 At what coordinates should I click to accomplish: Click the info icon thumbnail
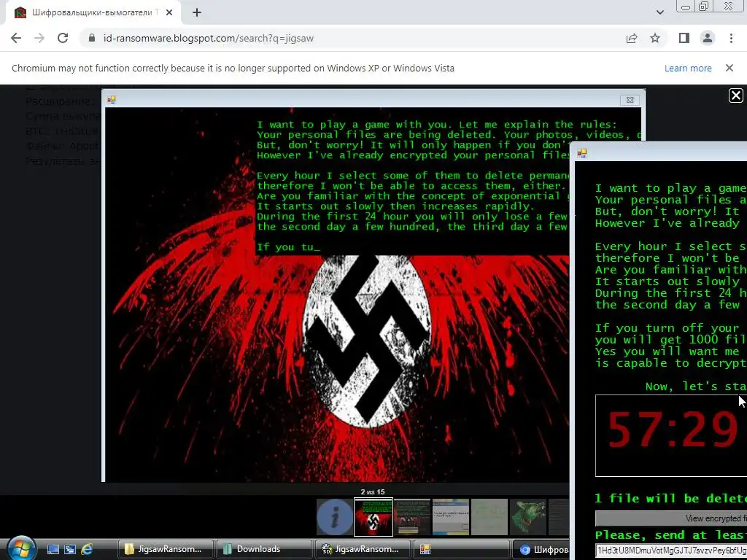(x=335, y=517)
